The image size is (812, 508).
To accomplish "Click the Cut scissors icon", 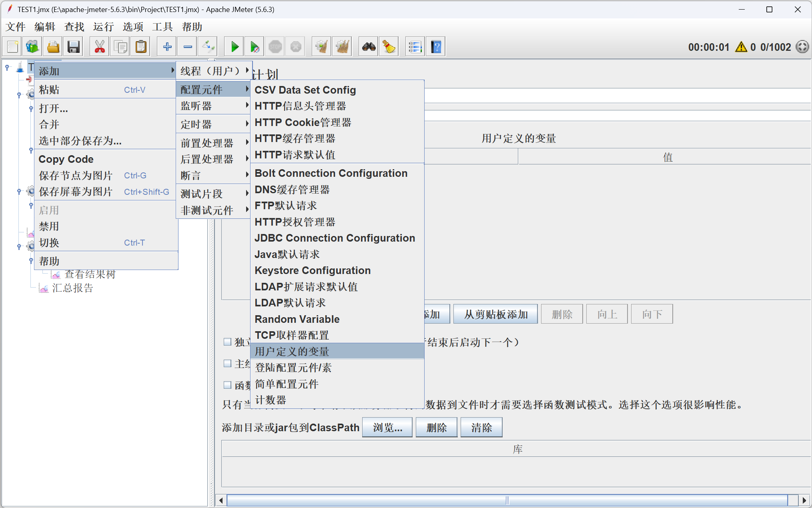I will [100, 47].
